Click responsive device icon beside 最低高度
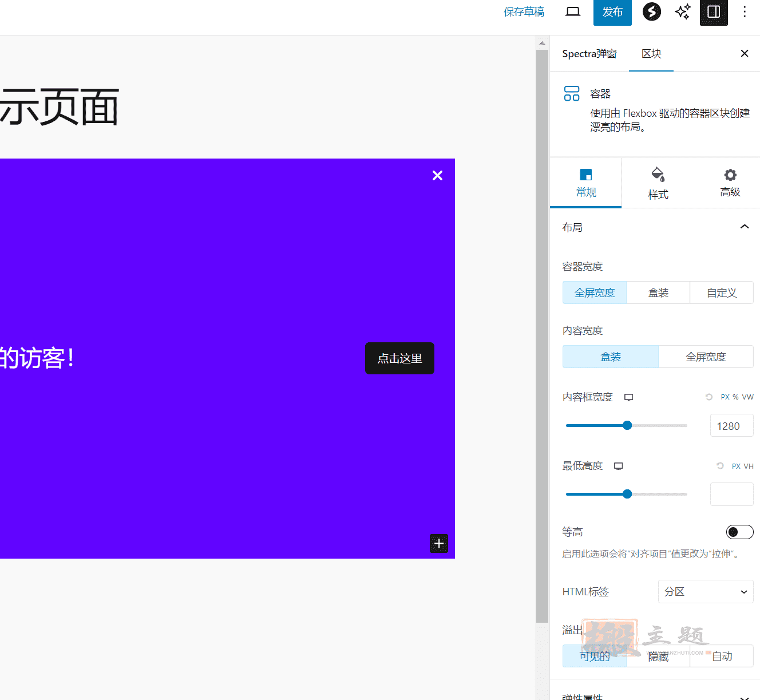Screen dimensions: 760x700 coord(618,466)
